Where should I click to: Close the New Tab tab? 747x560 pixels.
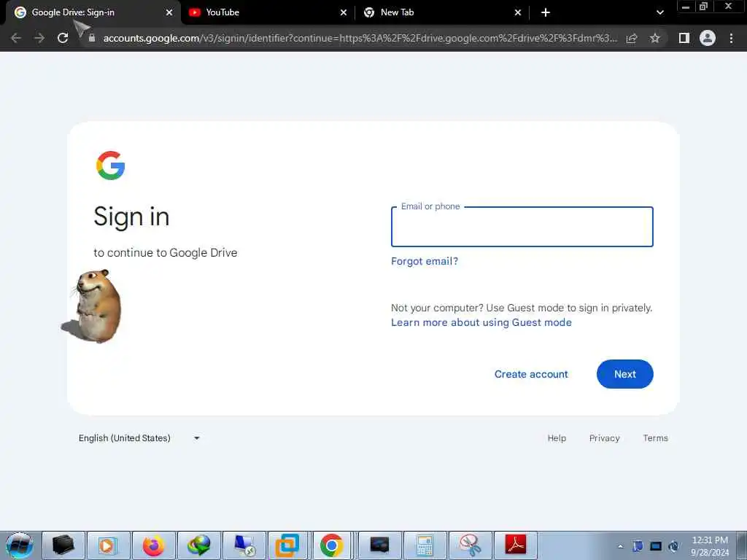coord(518,12)
